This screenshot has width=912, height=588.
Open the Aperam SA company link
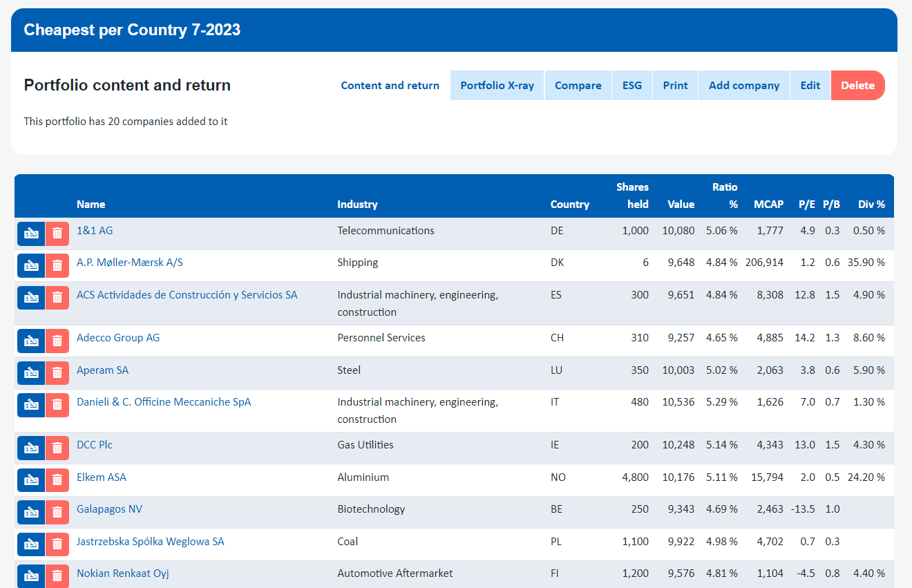click(102, 370)
